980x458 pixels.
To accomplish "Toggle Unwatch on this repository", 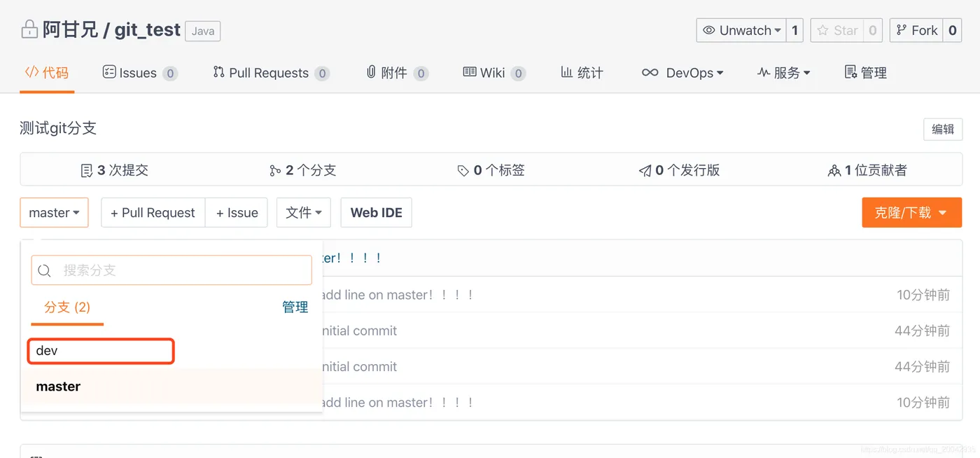I will point(741,30).
